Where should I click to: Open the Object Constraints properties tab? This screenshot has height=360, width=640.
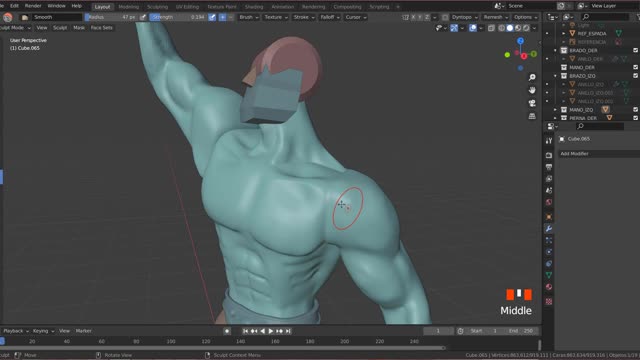(549, 264)
